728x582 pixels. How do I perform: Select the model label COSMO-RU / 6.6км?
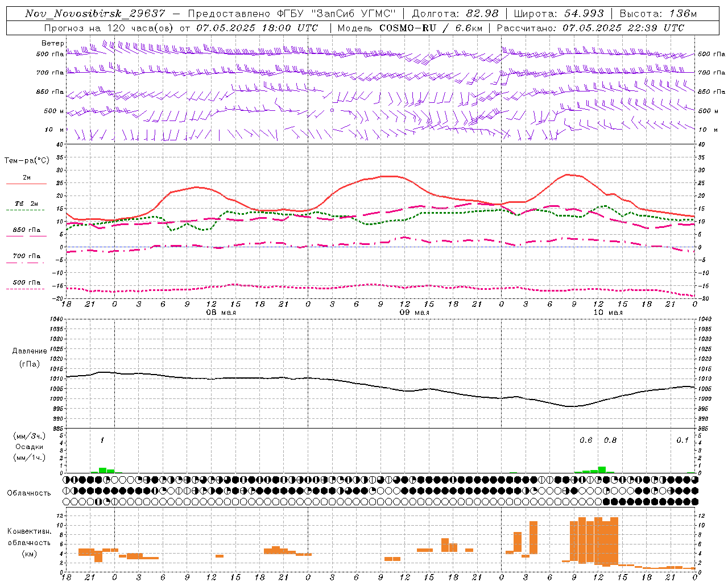tap(431, 28)
